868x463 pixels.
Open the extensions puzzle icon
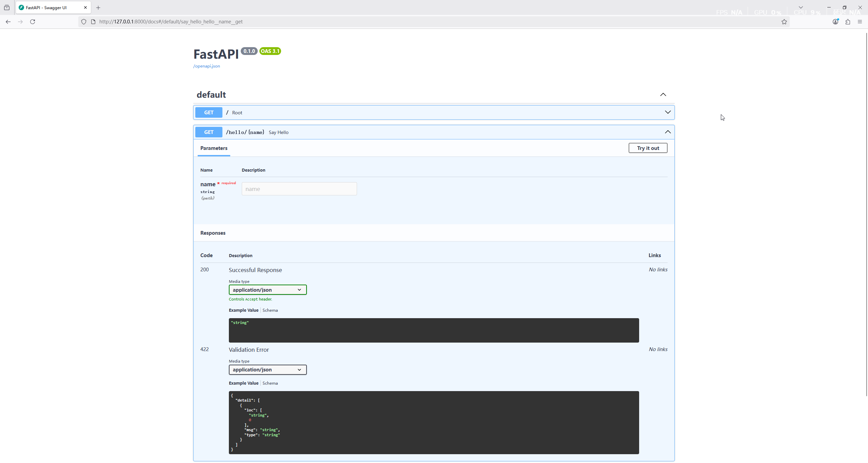coord(848,22)
